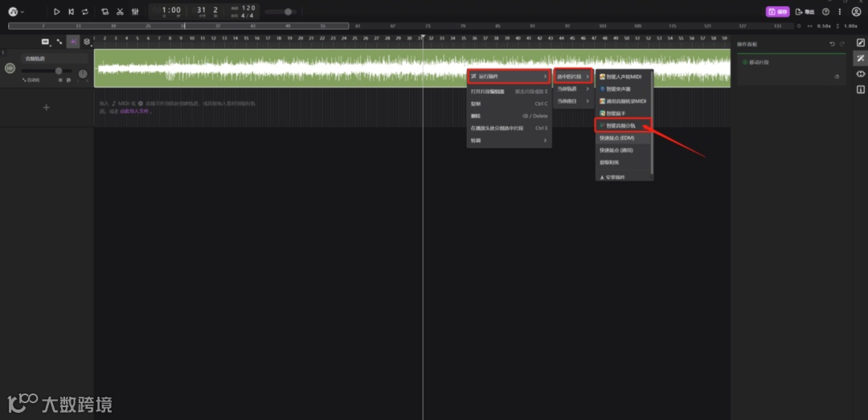The height and width of the screenshot is (420, 868).
Task: Select the scissors cut tool
Action: (120, 11)
